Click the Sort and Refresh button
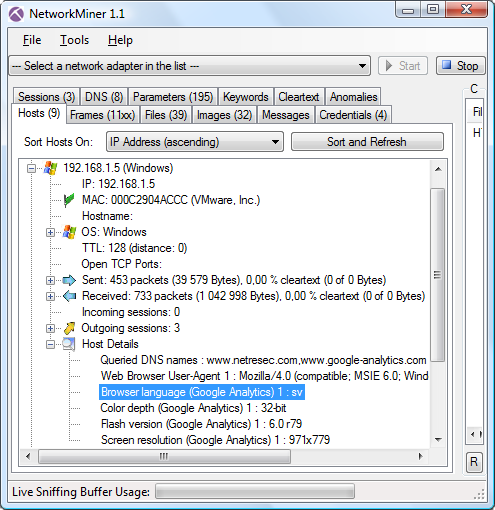The width and height of the screenshot is (495, 510). pos(367,142)
